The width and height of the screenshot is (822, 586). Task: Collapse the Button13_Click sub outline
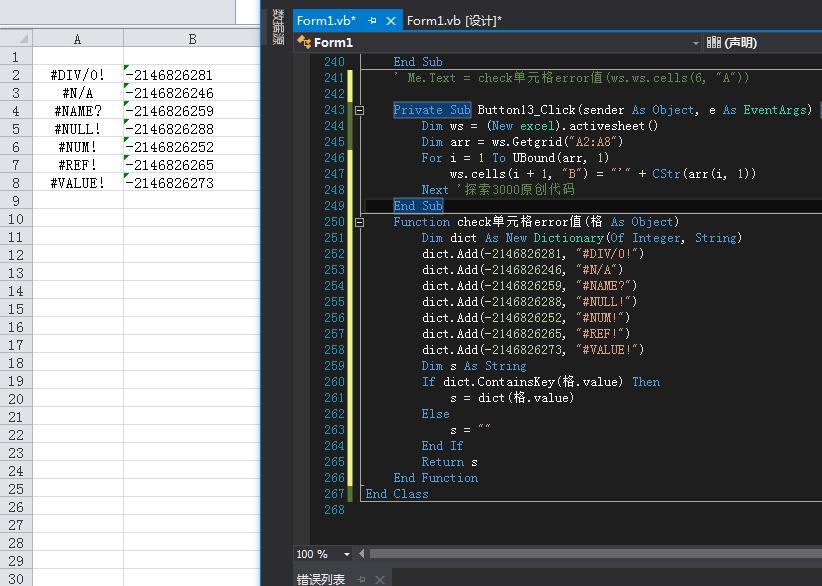360,110
